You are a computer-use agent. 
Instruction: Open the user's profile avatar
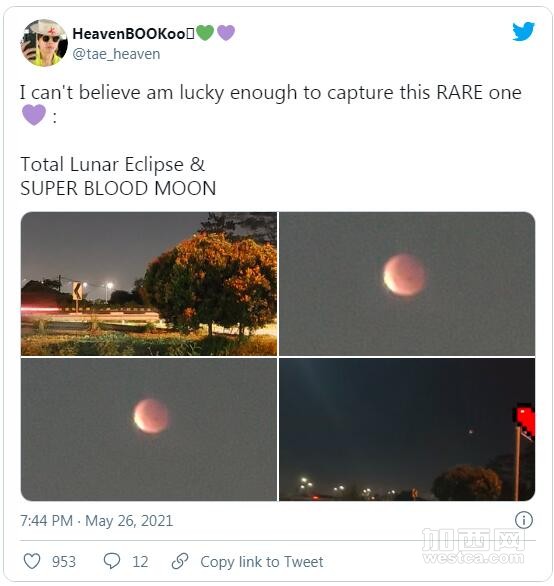point(44,43)
